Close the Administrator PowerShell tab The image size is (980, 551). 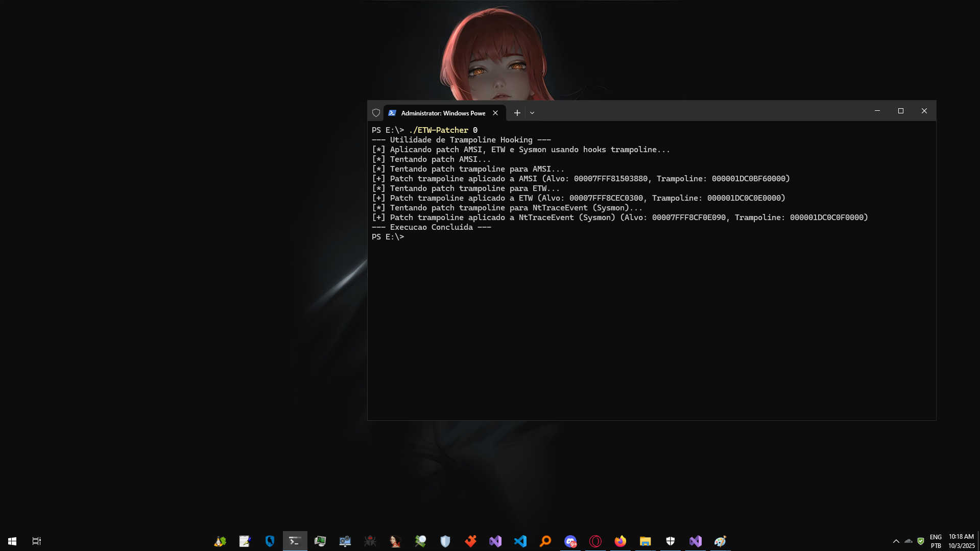click(x=495, y=113)
